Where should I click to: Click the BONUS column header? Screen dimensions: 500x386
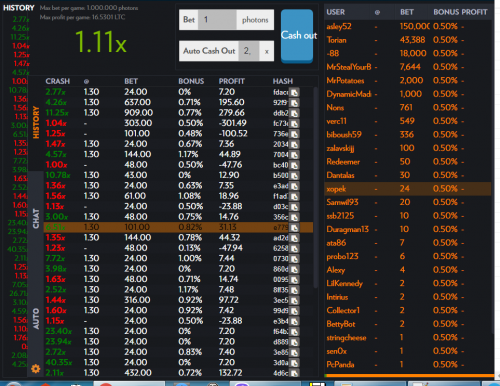191,81
